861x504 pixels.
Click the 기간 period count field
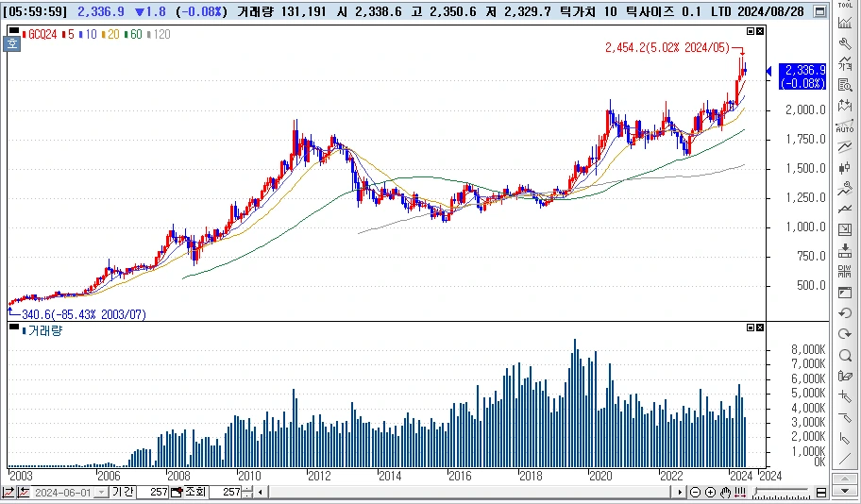point(151,492)
